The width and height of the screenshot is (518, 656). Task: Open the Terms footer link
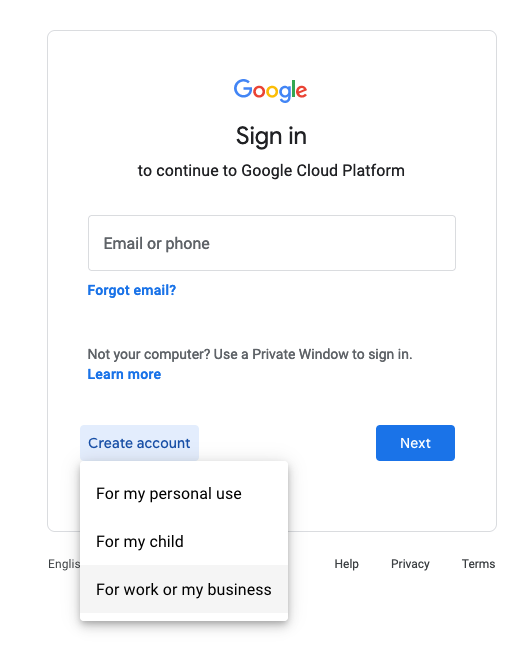(x=478, y=564)
